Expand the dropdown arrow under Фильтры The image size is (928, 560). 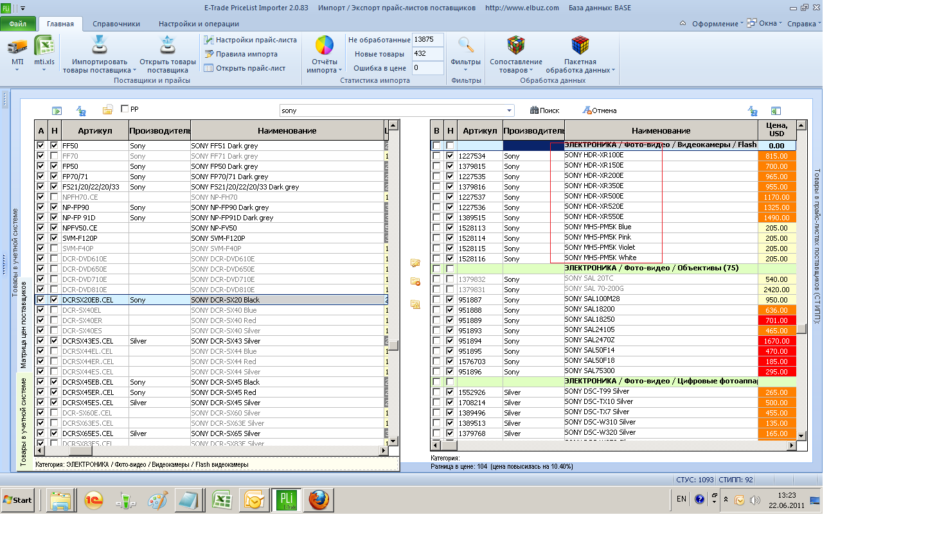pos(466,70)
